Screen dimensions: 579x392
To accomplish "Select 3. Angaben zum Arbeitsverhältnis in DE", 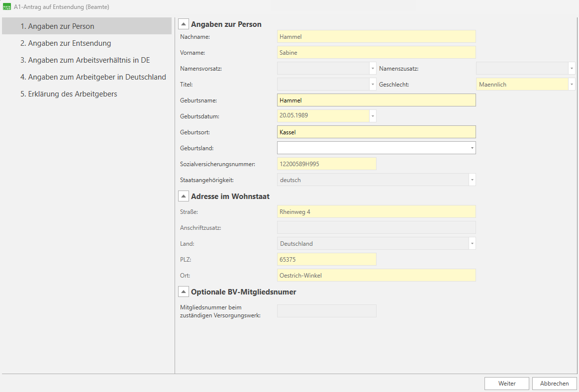I will pos(85,60).
